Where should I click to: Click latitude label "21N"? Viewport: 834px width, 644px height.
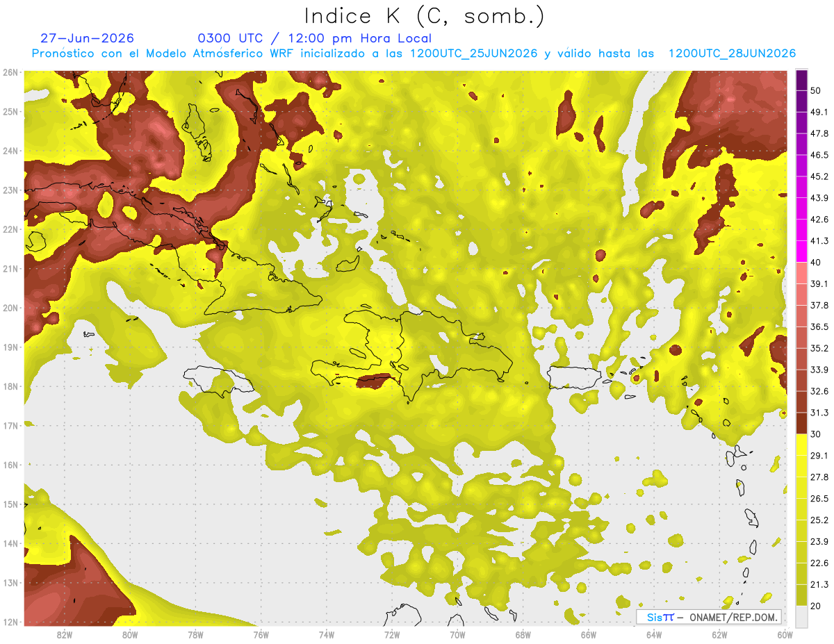[10, 269]
